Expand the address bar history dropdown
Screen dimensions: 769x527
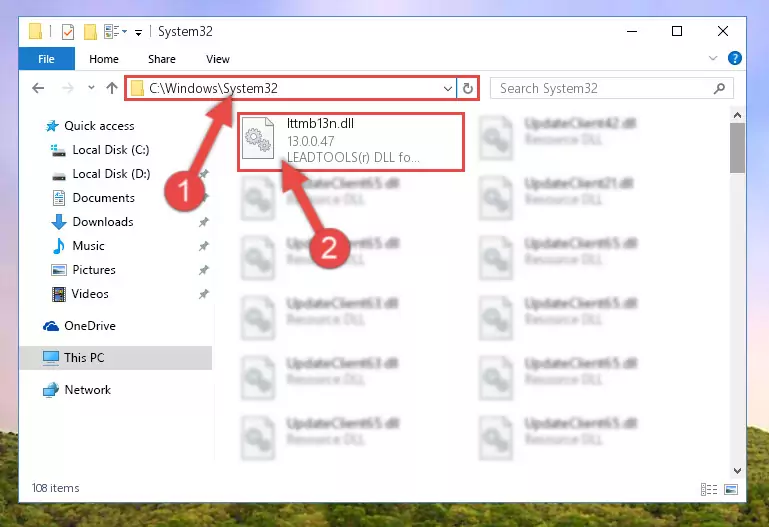point(447,89)
